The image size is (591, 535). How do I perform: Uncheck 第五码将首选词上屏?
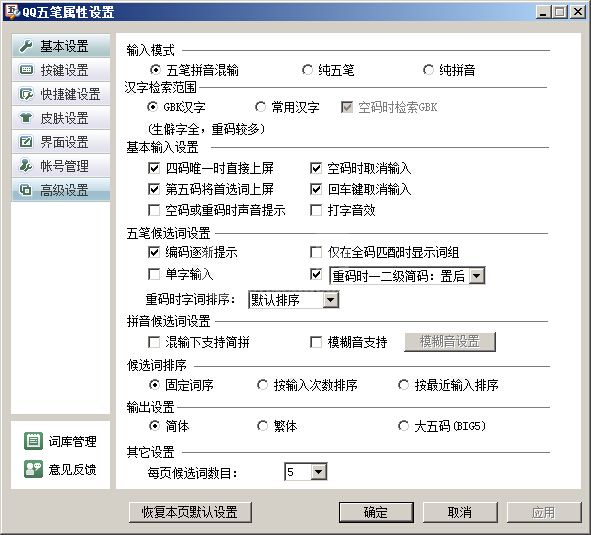point(154,189)
